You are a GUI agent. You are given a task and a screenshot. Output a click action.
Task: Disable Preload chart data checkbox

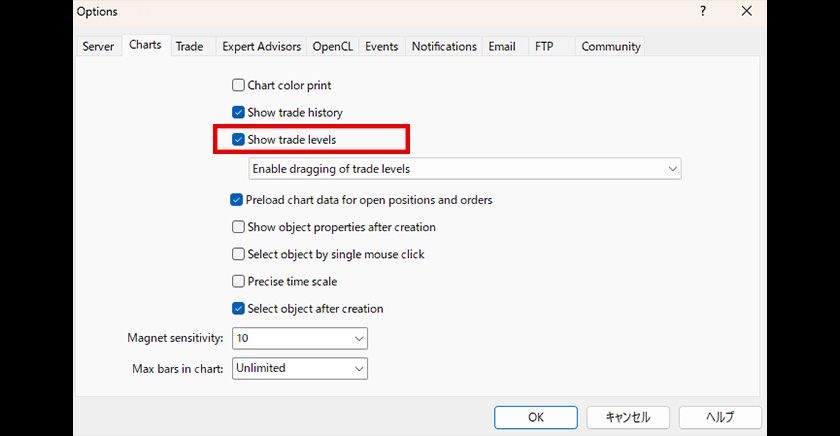[x=237, y=200]
